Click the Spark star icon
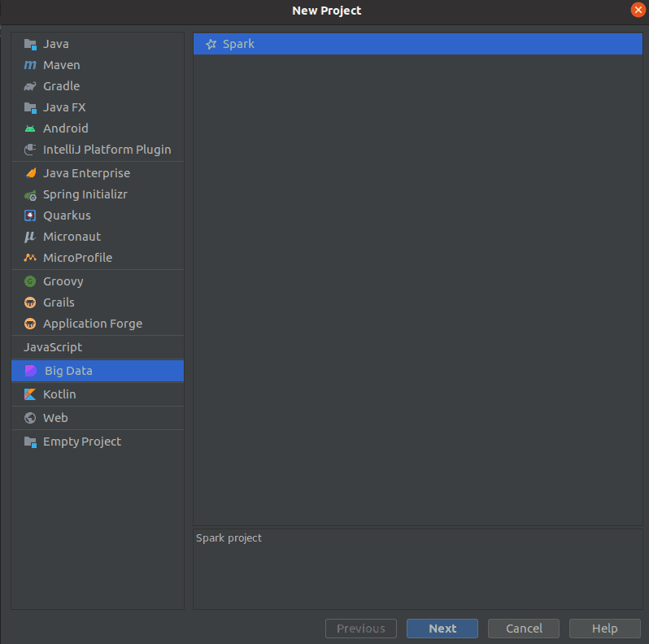Screen dimensions: 649x644 tap(211, 44)
